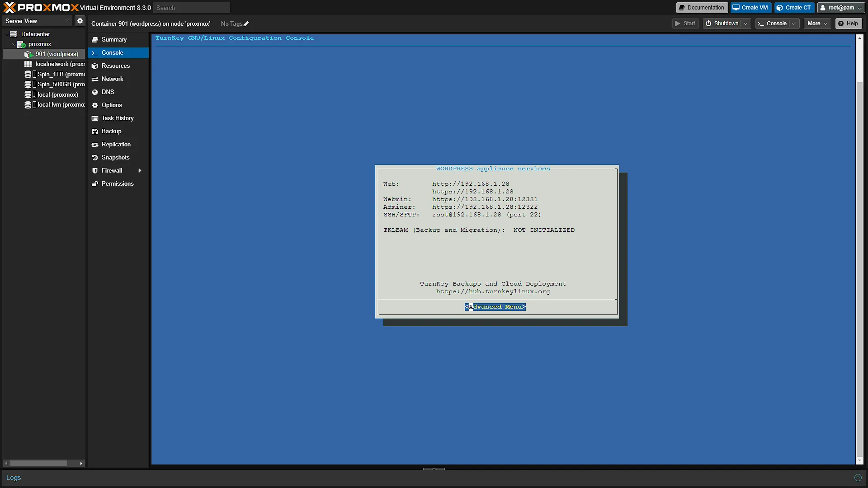Viewport: 868px width, 488px height.
Task: Click the Backup floppy disk icon
Action: pyautogui.click(x=95, y=131)
